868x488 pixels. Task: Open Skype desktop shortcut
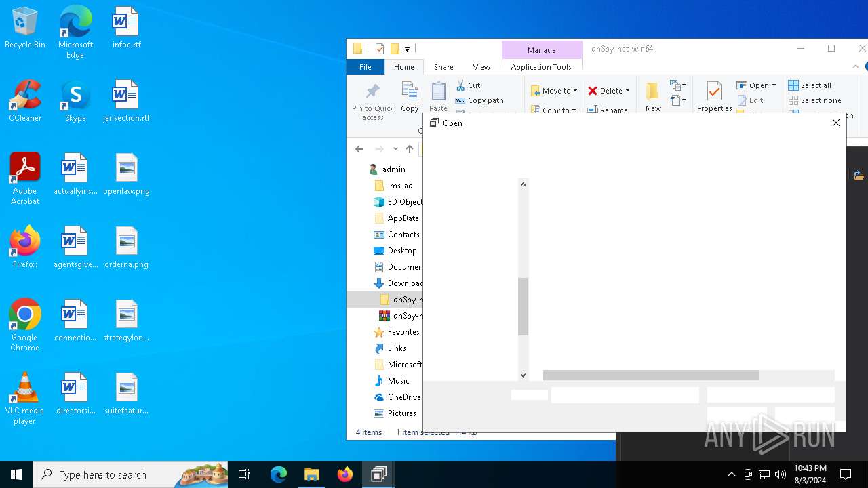[x=75, y=102]
